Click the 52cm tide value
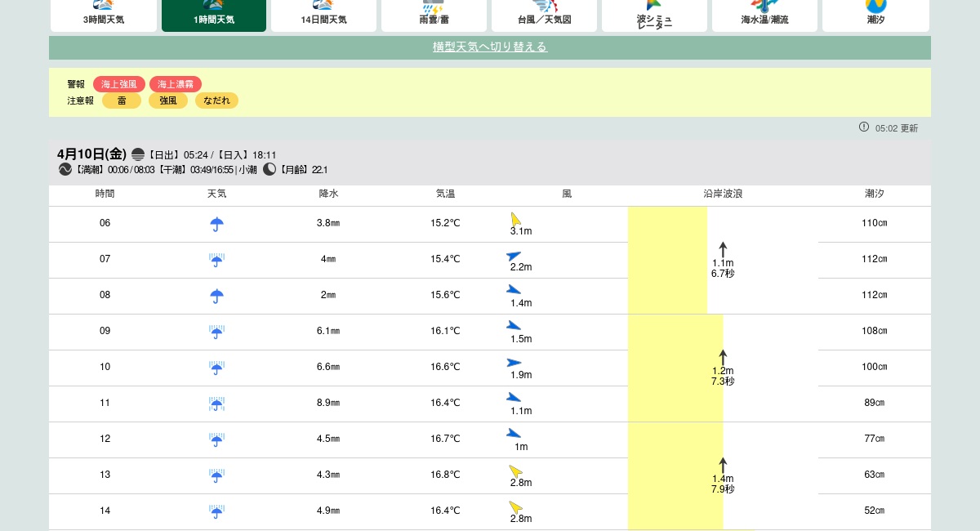This screenshot has width=980, height=531. pyautogui.click(x=875, y=511)
